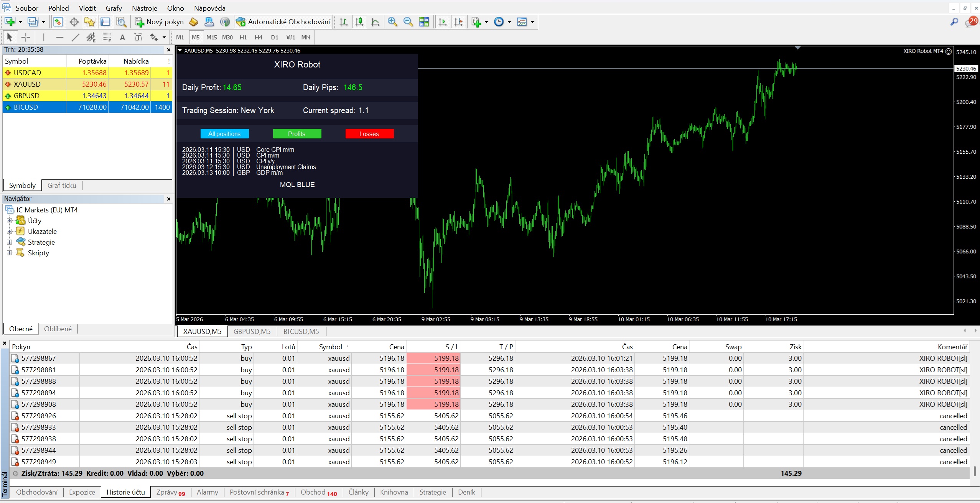Switch chart to candlestick view
Image resolution: width=980 pixels, height=503 pixels.
pos(359,22)
